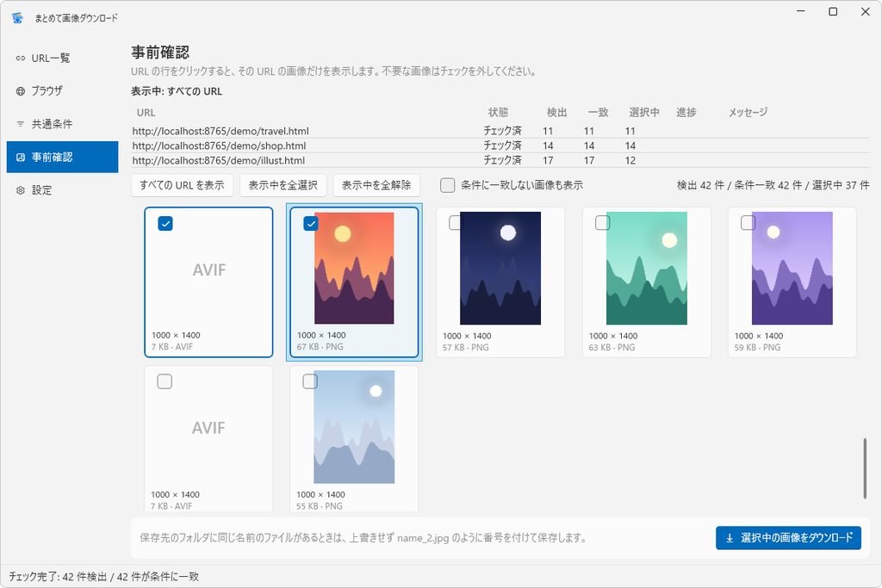Check the 59 KB PNG purple image

[748, 223]
